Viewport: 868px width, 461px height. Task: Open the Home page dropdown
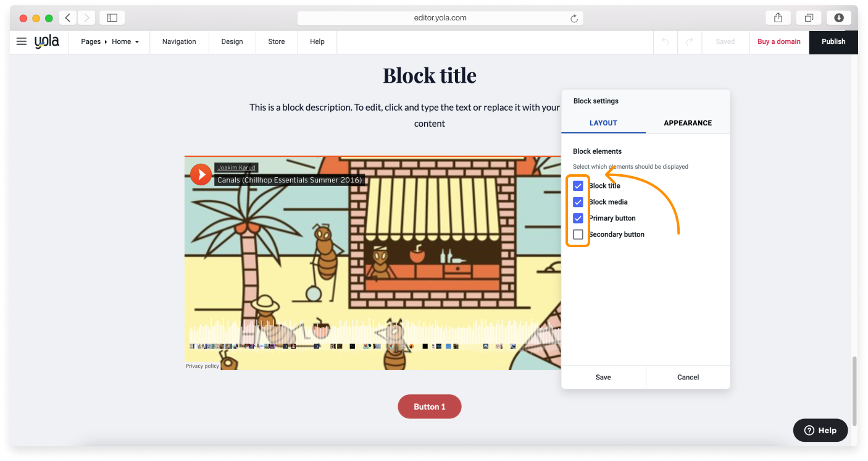point(137,41)
